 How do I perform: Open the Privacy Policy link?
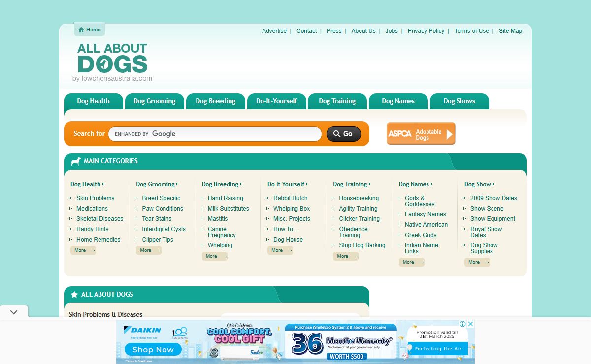[426, 31]
